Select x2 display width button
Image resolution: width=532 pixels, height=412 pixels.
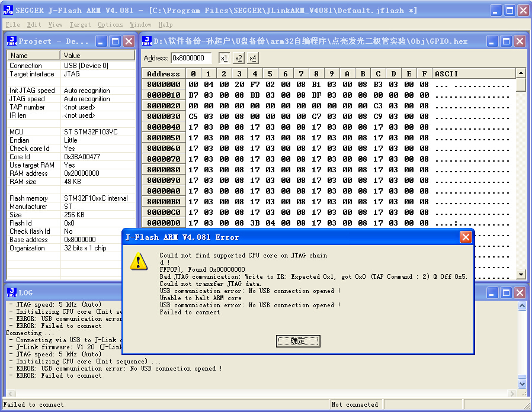tap(239, 58)
